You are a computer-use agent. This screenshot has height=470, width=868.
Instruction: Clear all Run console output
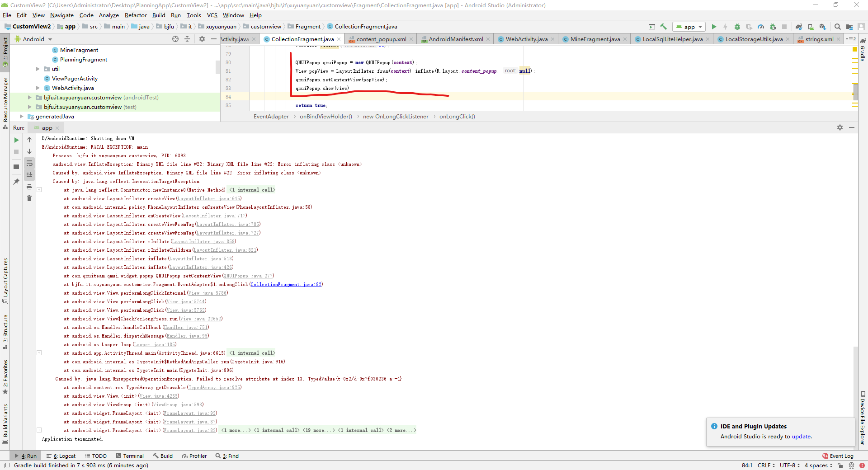[x=29, y=198]
